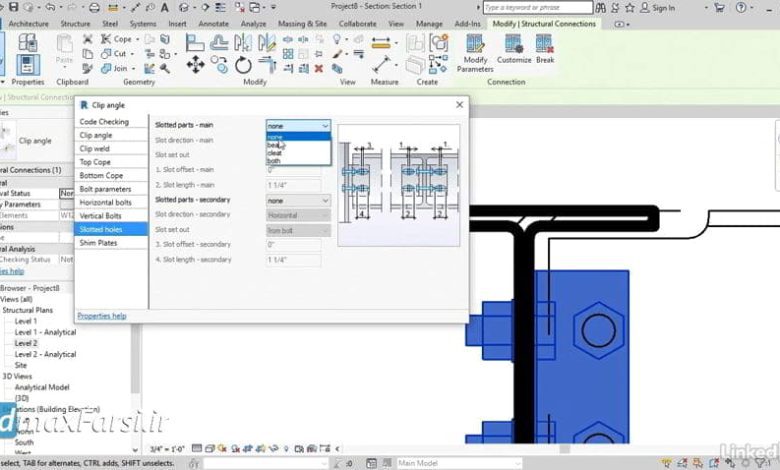Click the red Delete X icon

click(319, 69)
